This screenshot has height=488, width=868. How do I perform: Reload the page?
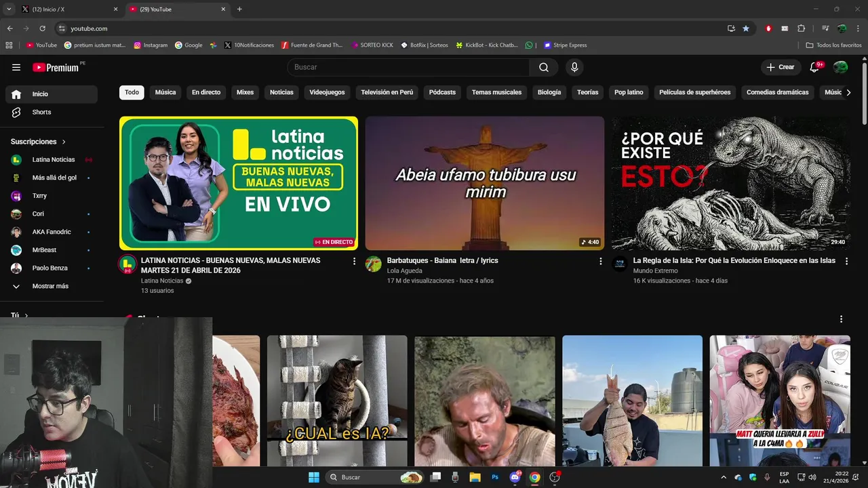[x=42, y=28]
